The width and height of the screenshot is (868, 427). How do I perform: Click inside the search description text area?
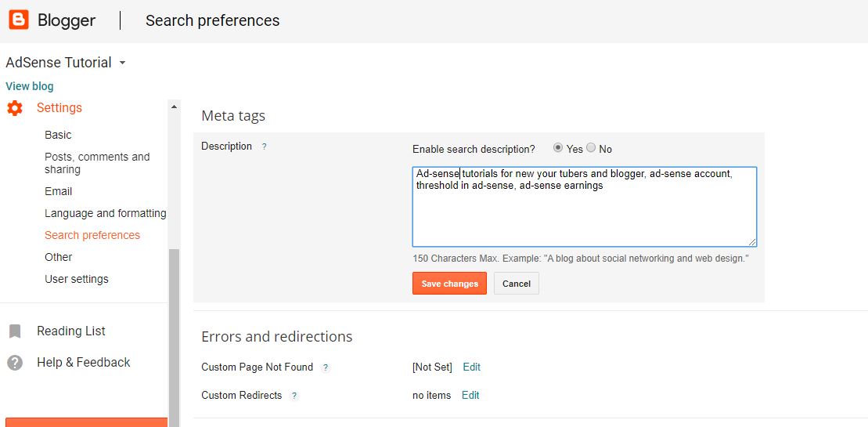point(585,207)
